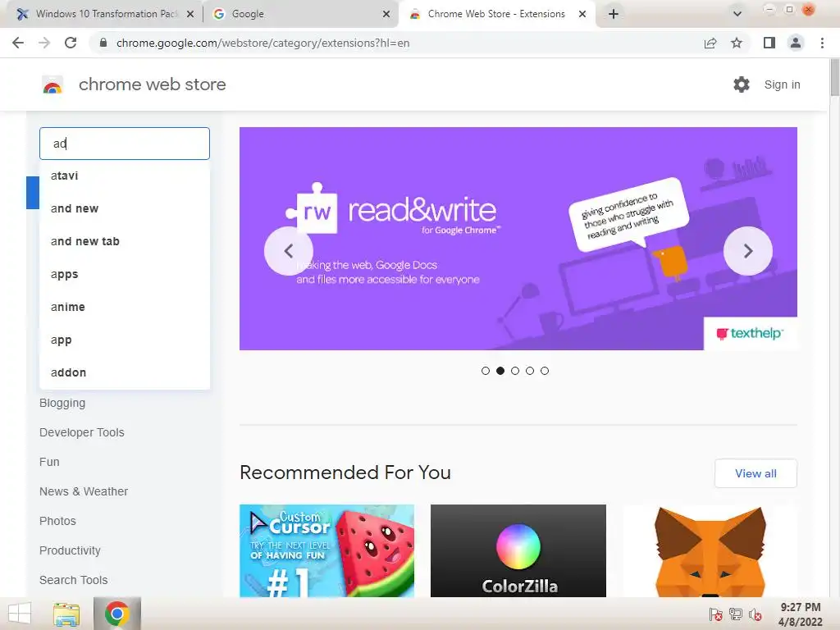Open Chrome's three-dot menu
The width and height of the screenshot is (840, 630).
822,43
